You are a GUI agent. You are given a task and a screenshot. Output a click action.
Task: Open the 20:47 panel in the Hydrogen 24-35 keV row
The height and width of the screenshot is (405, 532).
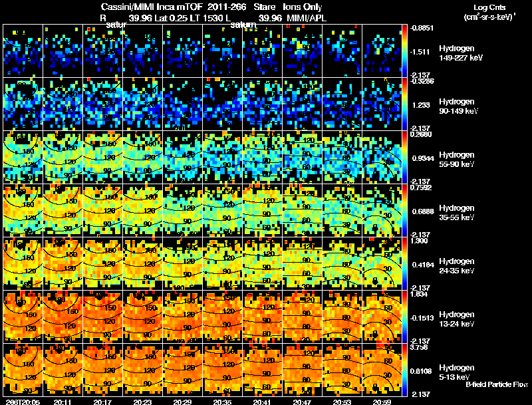302,264
